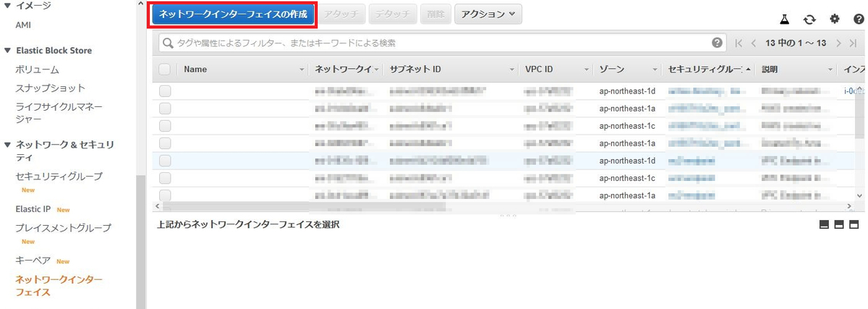868x309 pixels.
Task: Open セキュリティグループ in the sidebar
Action: point(59,176)
